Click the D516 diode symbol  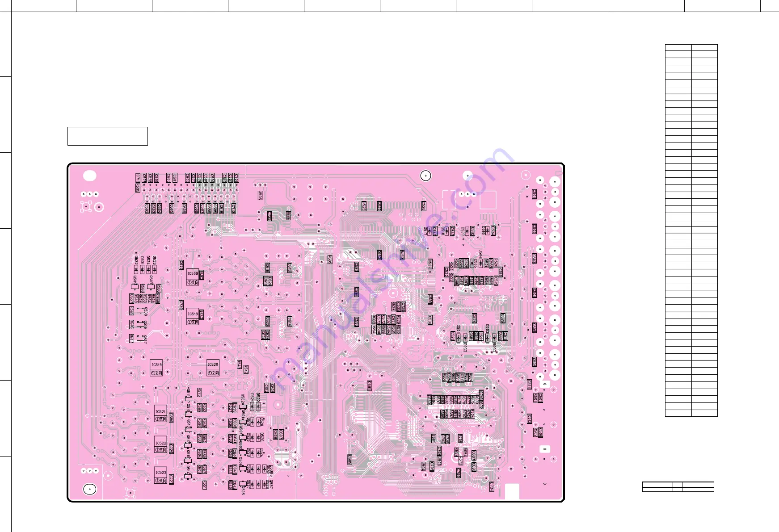(x=487, y=231)
